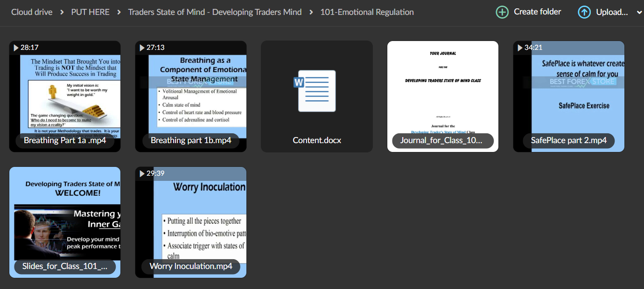644x289 pixels.
Task: Click the Create folder plus icon
Action: (502, 12)
